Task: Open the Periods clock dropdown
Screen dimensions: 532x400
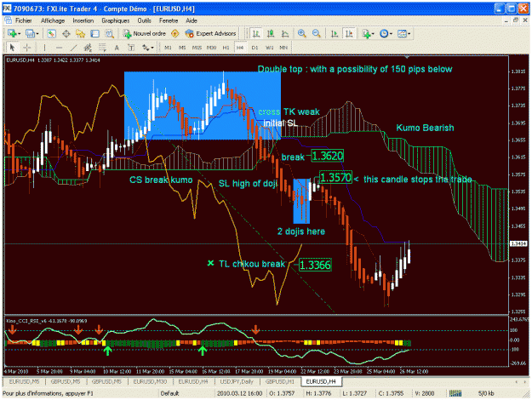Action: [x=386, y=33]
